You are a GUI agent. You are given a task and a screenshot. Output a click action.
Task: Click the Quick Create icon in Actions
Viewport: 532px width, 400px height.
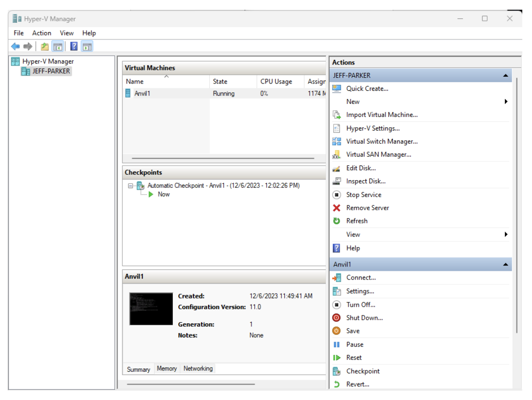(336, 88)
